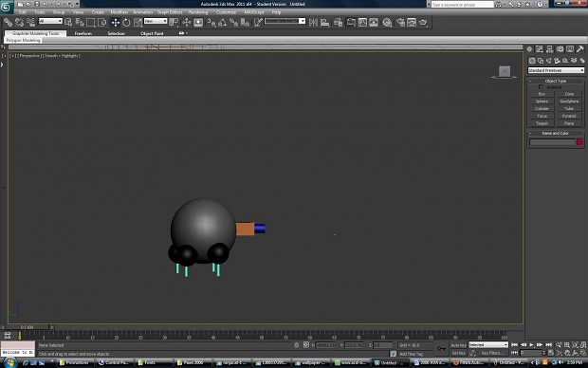
Task: Create a Box primitive
Action: (x=542, y=94)
